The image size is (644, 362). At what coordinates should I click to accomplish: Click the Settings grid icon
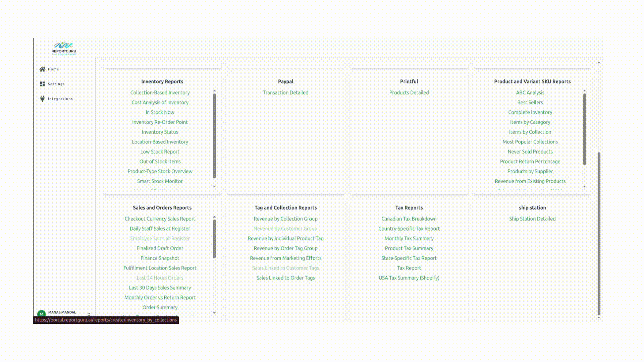pos(42,84)
